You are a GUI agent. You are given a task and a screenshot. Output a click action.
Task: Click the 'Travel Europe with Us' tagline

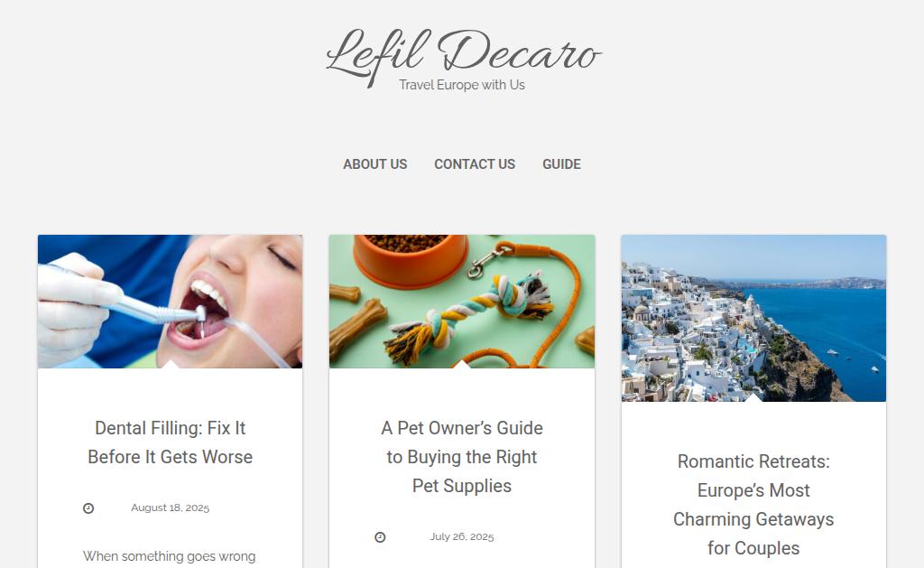pos(462,85)
